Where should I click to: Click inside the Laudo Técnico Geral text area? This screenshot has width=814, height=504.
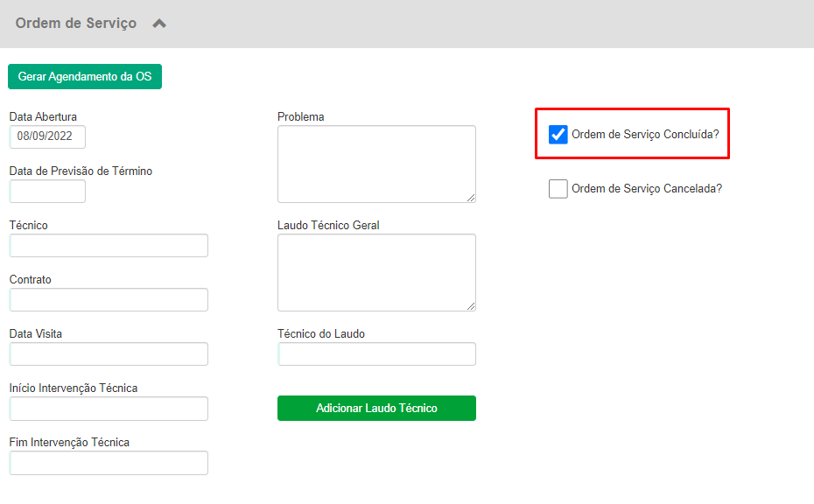376,272
